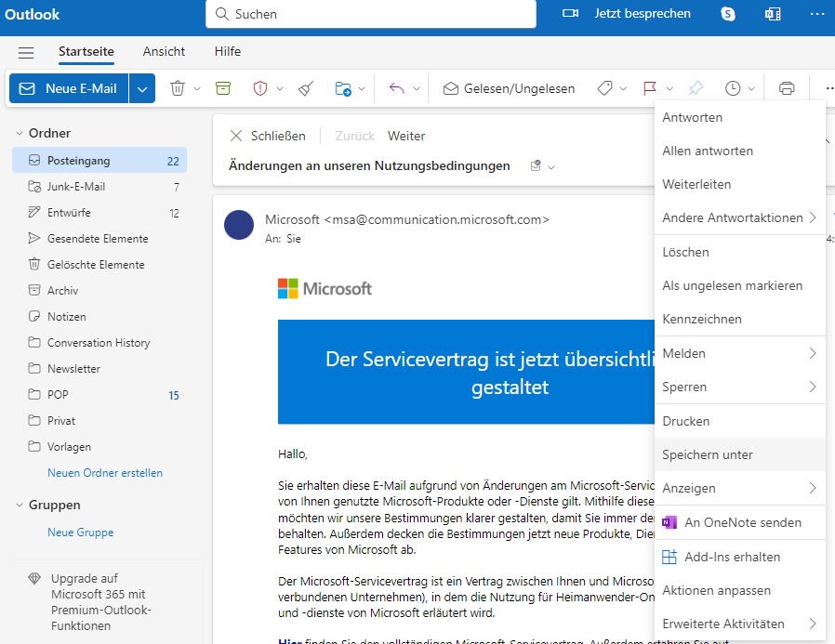Choose An OneNote senden
Viewport: 835px width, 644px height.
(x=739, y=522)
